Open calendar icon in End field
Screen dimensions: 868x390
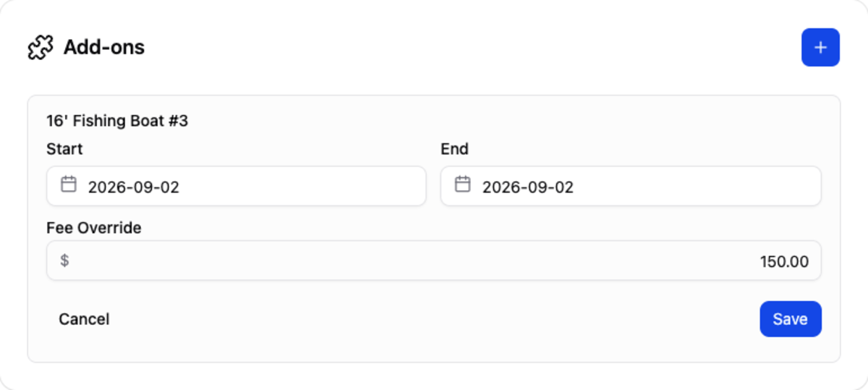462,185
